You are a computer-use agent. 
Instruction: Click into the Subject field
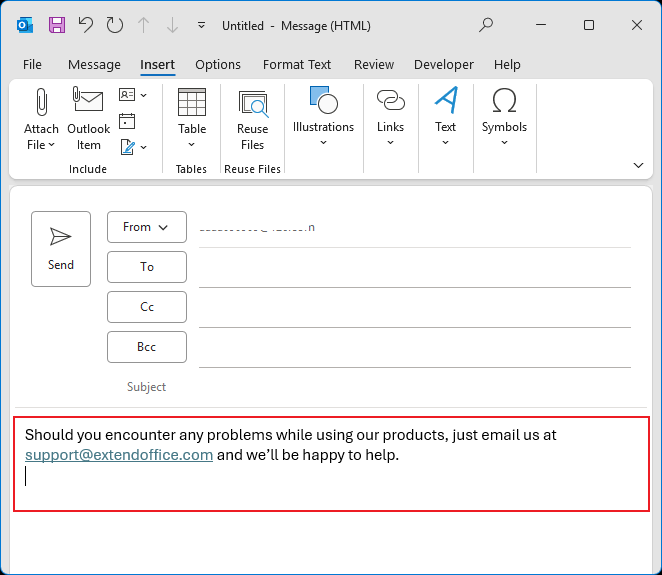point(400,387)
